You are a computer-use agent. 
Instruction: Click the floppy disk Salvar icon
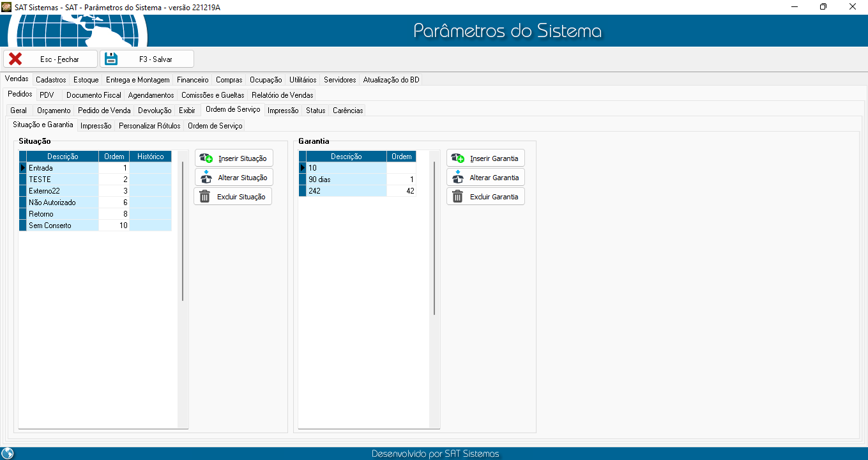tap(111, 59)
